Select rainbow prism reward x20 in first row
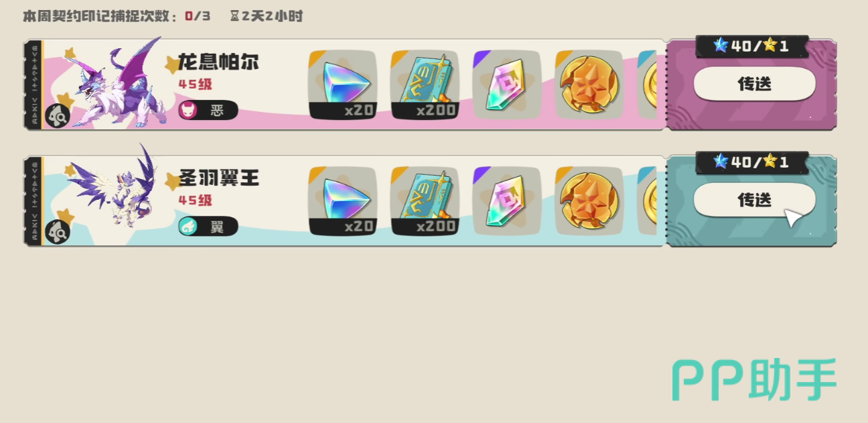868x423 pixels. [x=342, y=85]
